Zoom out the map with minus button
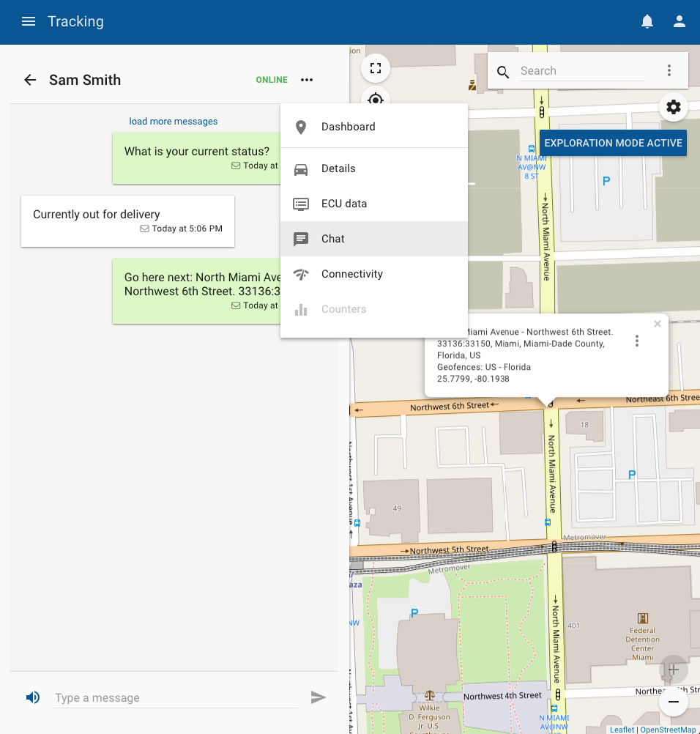Viewport: 700px width, 734px height. tap(674, 702)
